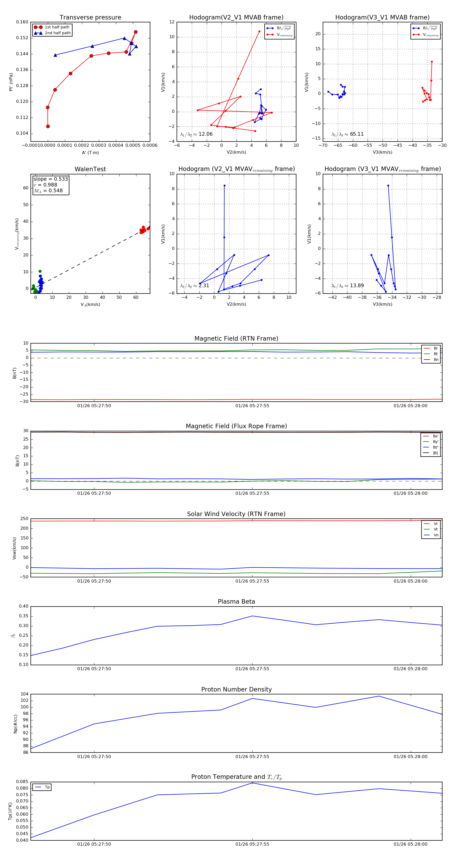Click the green outlier point in WalenTest plot
473x868 pixels.
point(40,271)
